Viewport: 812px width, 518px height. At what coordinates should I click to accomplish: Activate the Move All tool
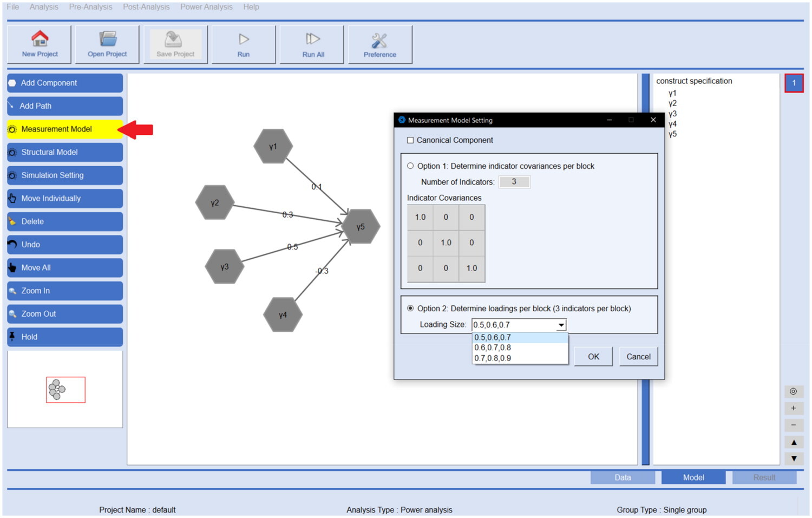65,268
